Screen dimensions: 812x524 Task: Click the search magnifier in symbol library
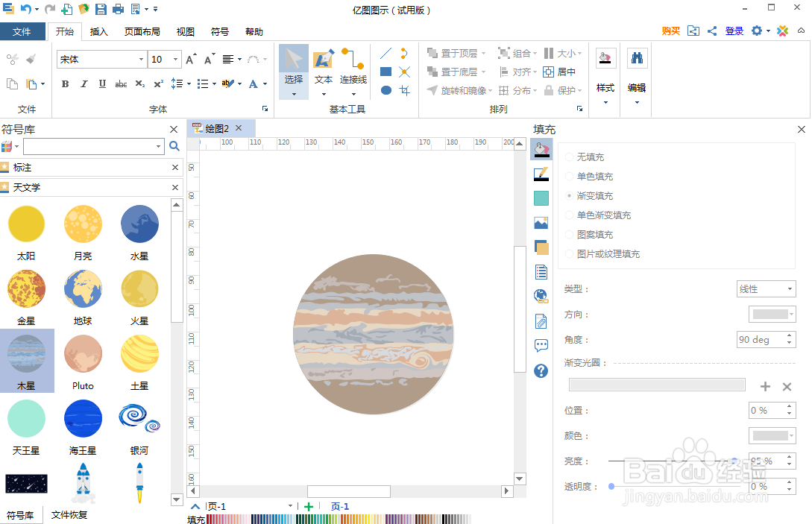point(174,147)
